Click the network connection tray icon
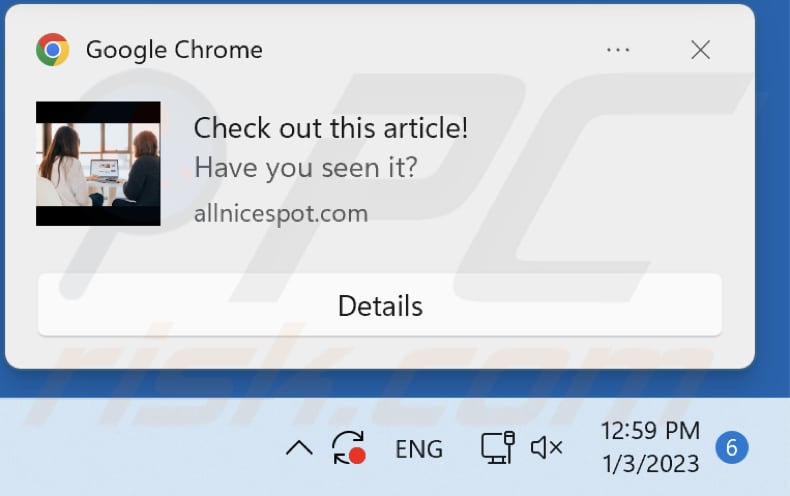The width and height of the screenshot is (790, 496). coord(497,448)
